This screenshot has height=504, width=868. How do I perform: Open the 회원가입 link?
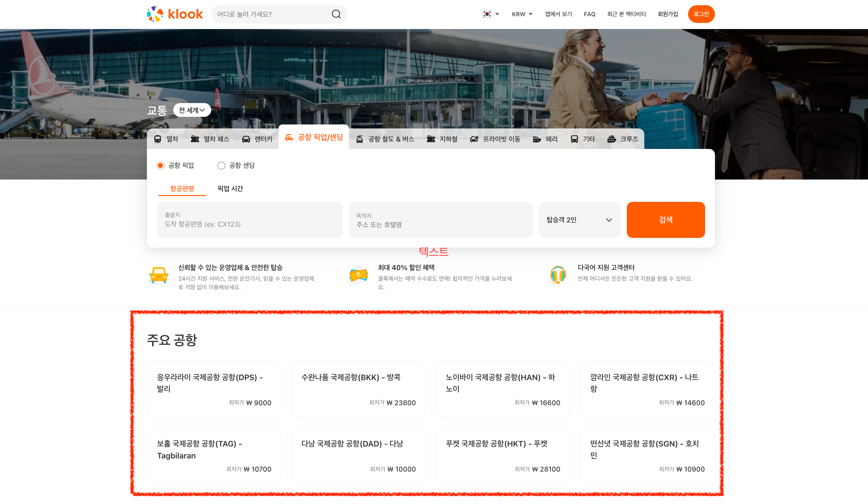click(x=668, y=14)
